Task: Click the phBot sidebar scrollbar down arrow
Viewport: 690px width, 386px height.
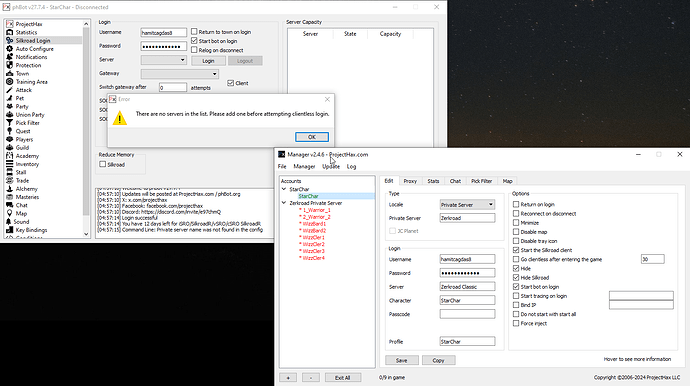Action: (86, 234)
